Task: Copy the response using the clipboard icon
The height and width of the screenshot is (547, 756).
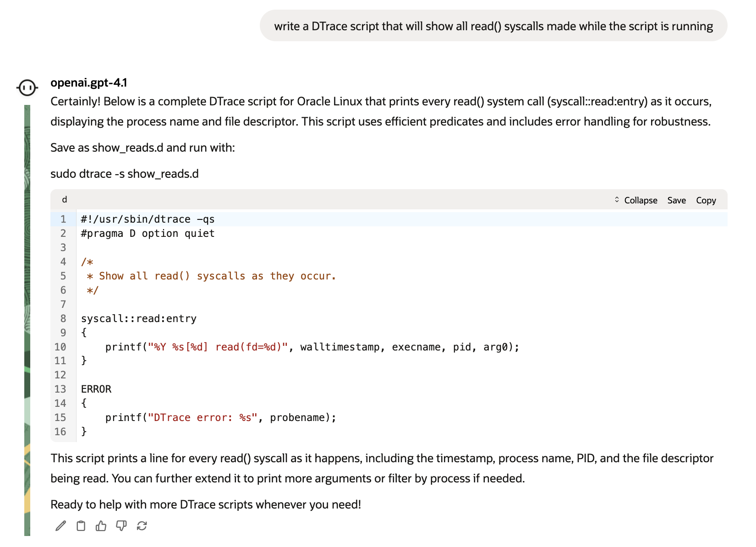Action: tap(81, 526)
